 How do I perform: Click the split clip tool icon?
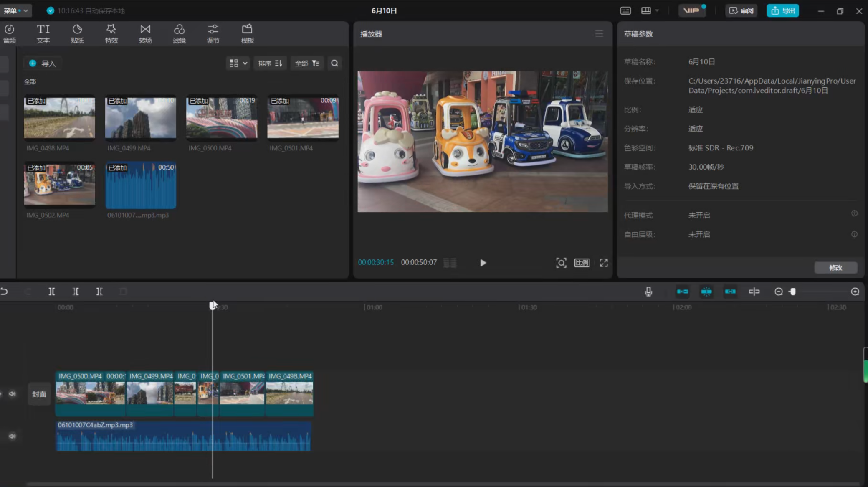click(51, 292)
